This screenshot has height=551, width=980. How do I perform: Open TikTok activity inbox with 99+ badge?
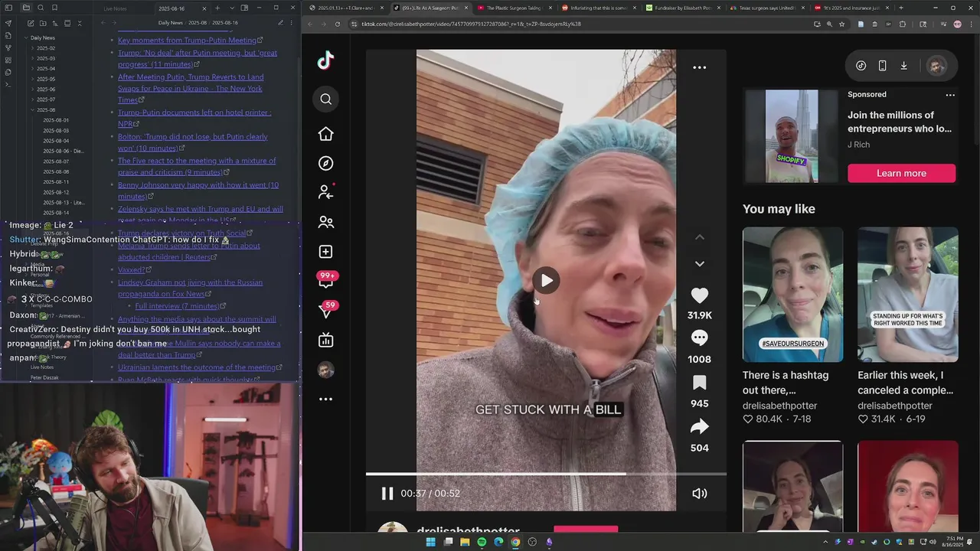pos(326,280)
